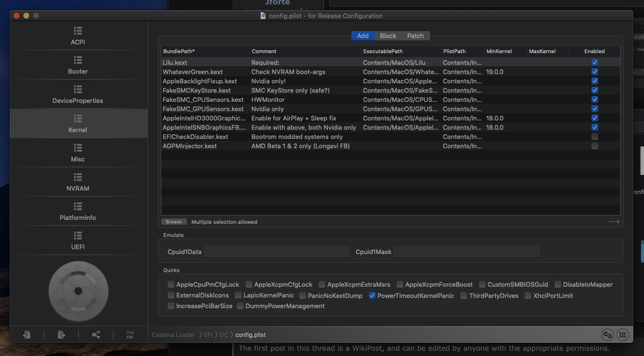644x356 pixels.
Task: Switch to the Add tab
Action: [363, 36]
